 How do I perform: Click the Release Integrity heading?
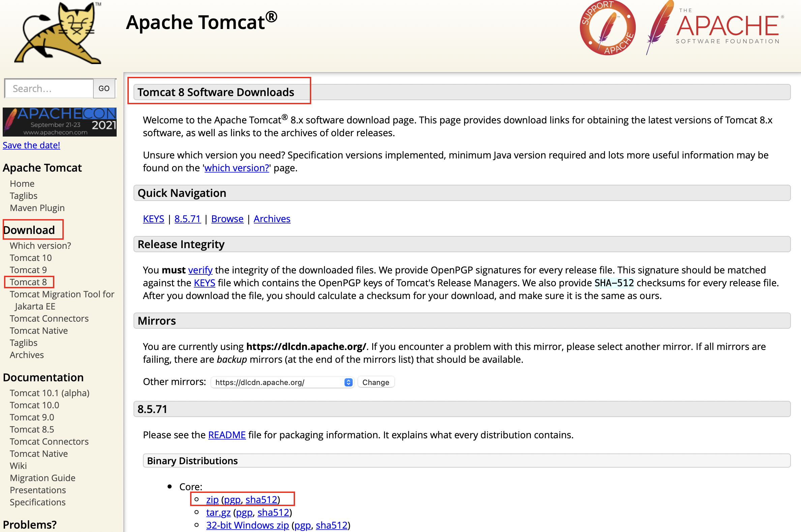pos(181,245)
